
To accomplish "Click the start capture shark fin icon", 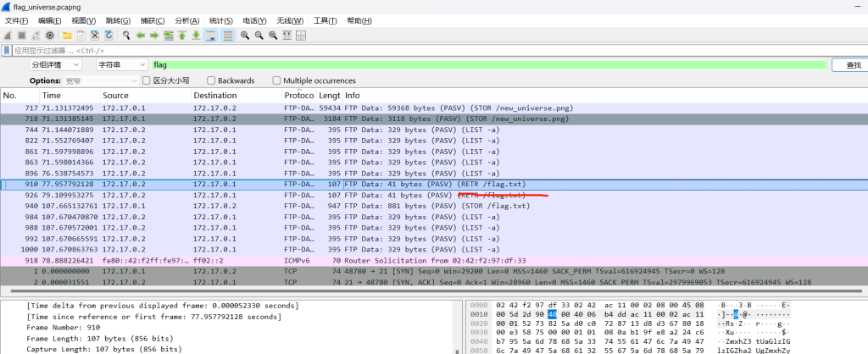I will (8, 36).
